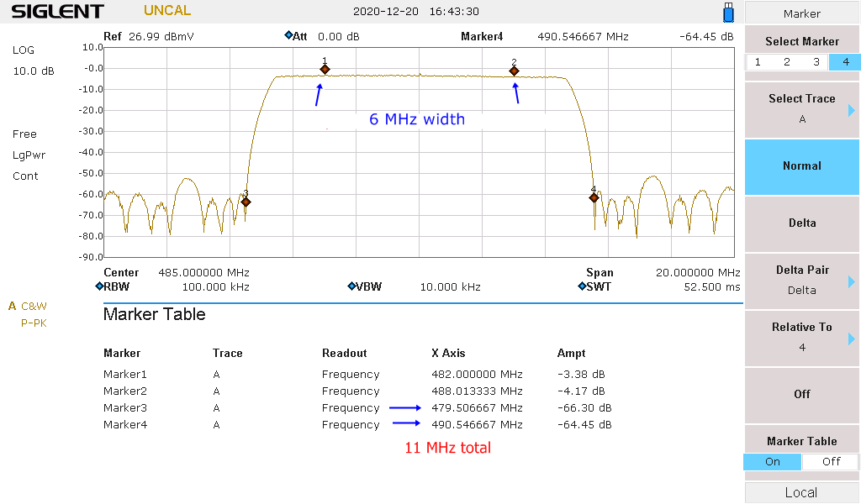This screenshot has width=861, height=504.
Task: Click the SWT diamond indicator icon
Action: tap(582, 286)
